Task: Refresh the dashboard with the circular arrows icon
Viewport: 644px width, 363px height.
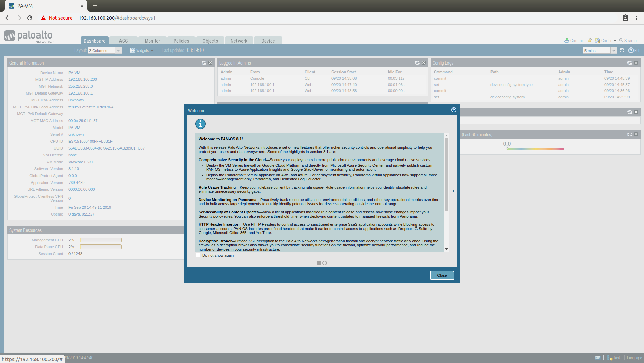Action: 622,50
